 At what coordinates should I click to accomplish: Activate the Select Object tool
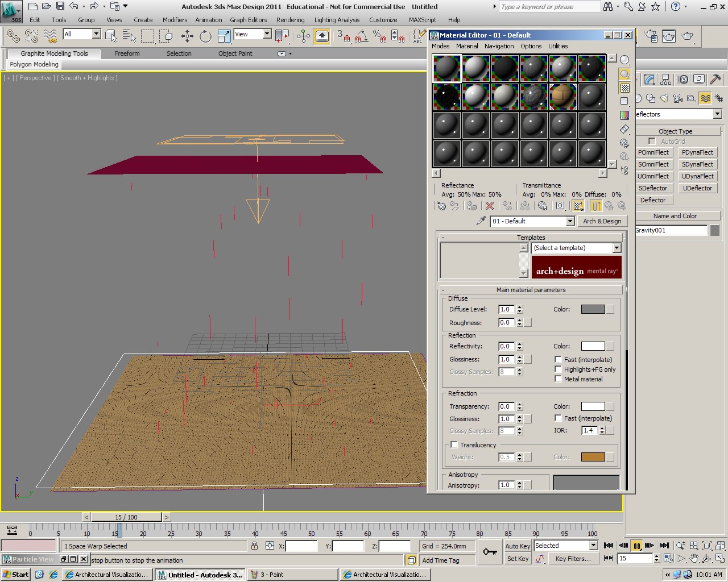[x=111, y=36]
